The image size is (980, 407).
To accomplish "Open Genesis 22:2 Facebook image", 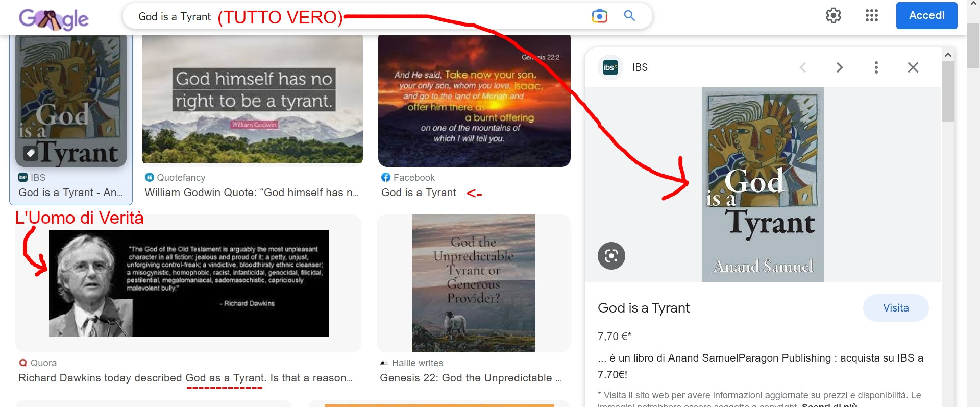I will tap(474, 101).
